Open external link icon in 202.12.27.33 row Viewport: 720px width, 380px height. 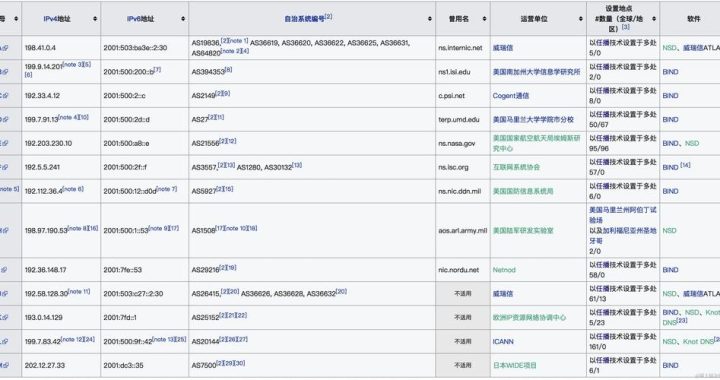coord(5,365)
